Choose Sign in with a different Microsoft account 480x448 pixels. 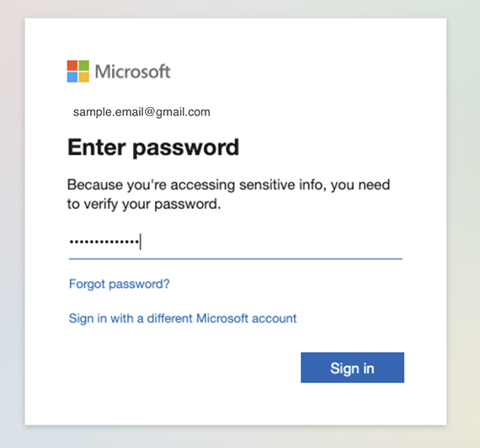[183, 318]
